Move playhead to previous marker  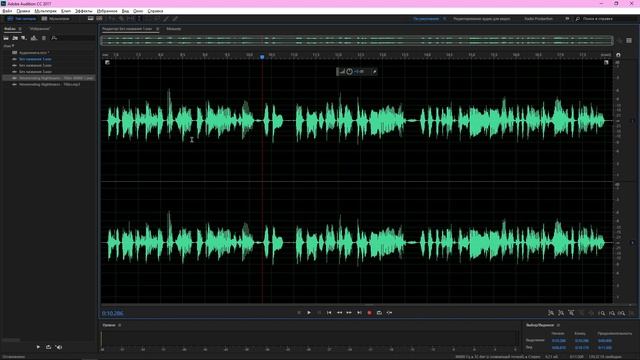coord(329,313)
